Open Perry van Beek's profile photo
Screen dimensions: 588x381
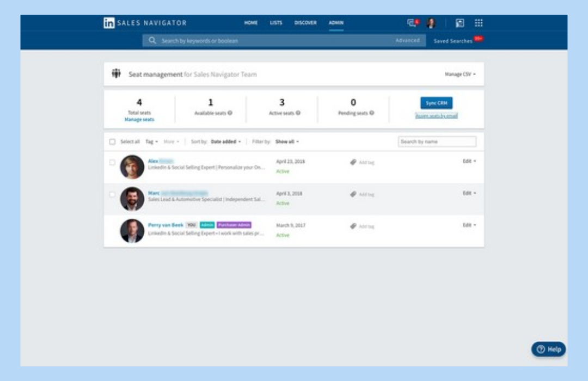pos(132,231)
